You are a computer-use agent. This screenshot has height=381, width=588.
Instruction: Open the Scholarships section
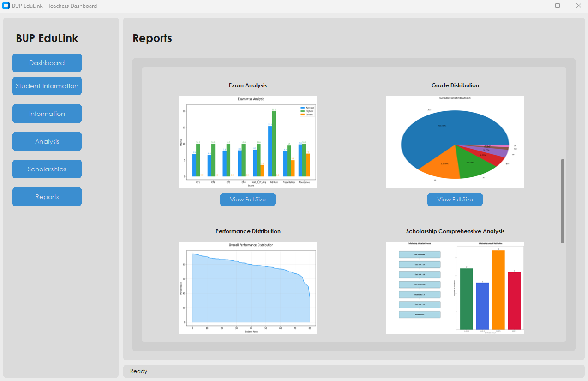click(x=47, y=169)
